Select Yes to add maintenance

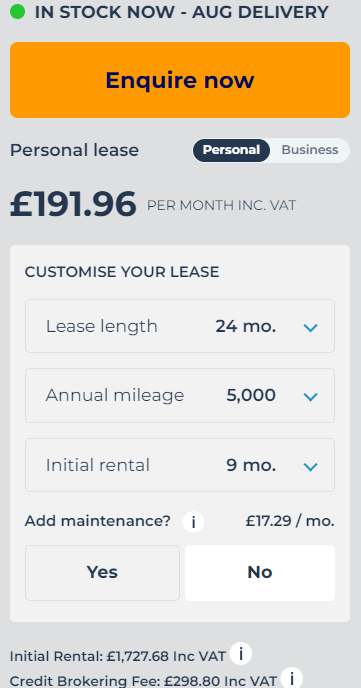pos(102,573)
